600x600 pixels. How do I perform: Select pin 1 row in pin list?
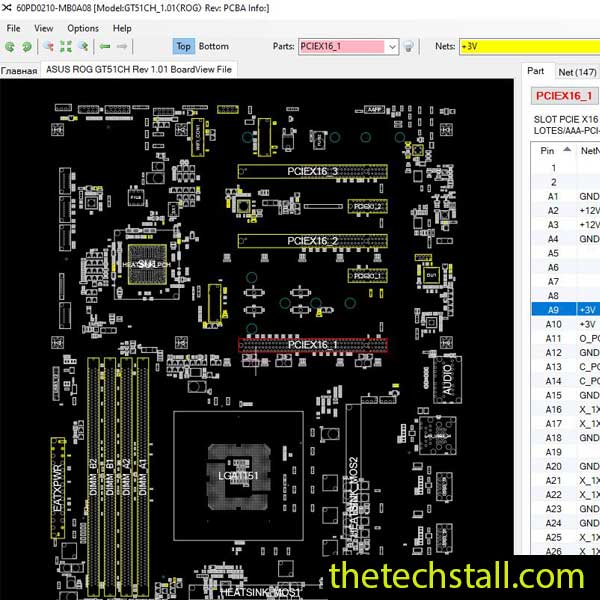[566, 168]
